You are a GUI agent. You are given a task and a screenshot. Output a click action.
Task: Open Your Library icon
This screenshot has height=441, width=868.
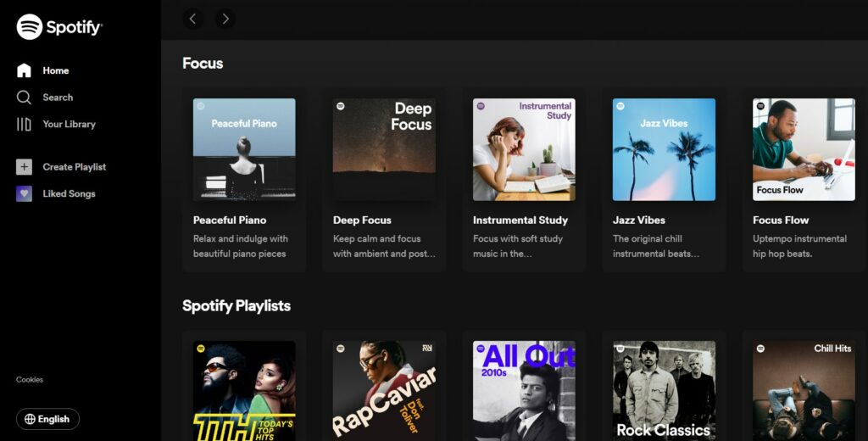click(24, 124)
